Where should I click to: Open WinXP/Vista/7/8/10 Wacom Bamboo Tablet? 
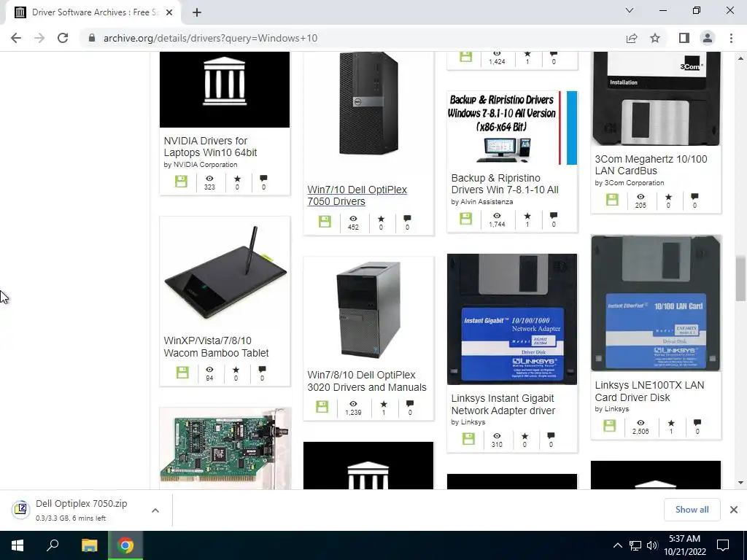[216, 346]
